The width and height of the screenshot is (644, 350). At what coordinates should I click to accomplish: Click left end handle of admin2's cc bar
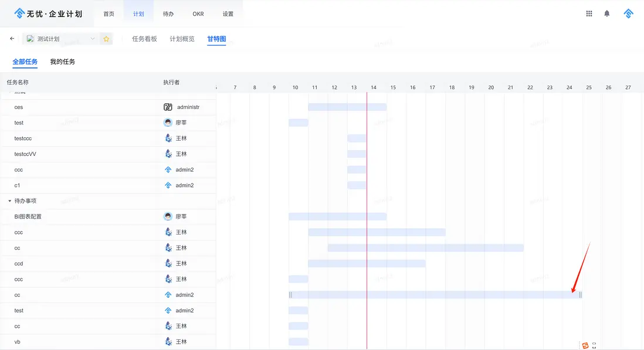pos(290,295)
